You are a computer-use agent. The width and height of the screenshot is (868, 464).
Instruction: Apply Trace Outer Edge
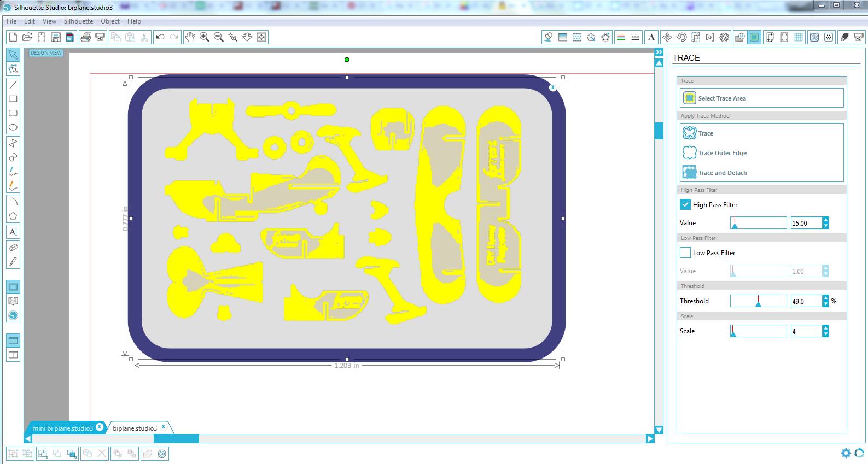click(715, 153)
